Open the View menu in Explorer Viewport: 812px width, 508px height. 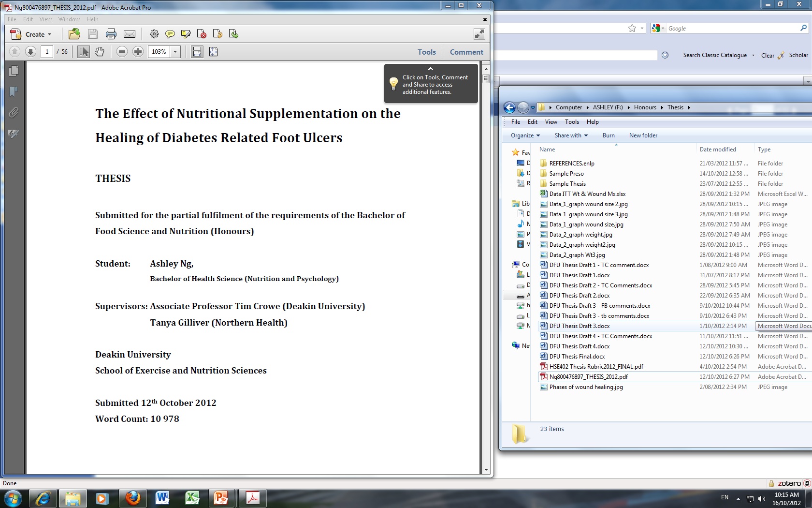(551, 122)
